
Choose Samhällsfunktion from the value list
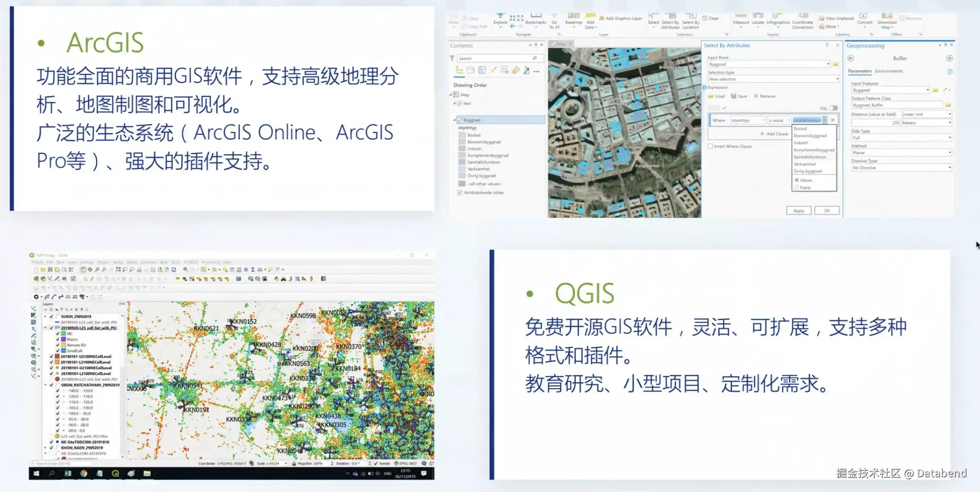809,157
